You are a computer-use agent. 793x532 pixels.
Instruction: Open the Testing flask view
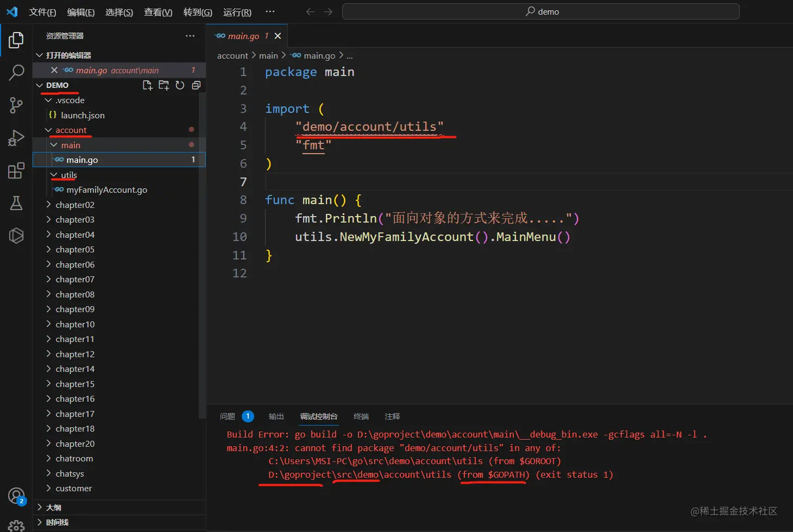point(16,203)
